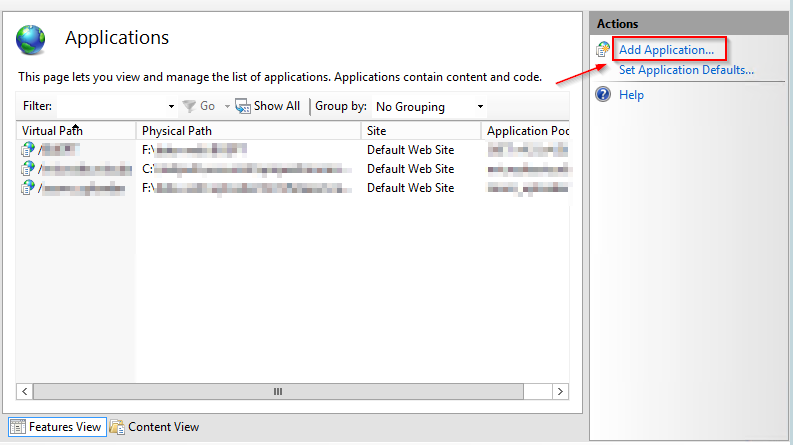Open Set Application Defaults... link
The image size is (793, 445).
pyautogui.click(x=686, y=70)
